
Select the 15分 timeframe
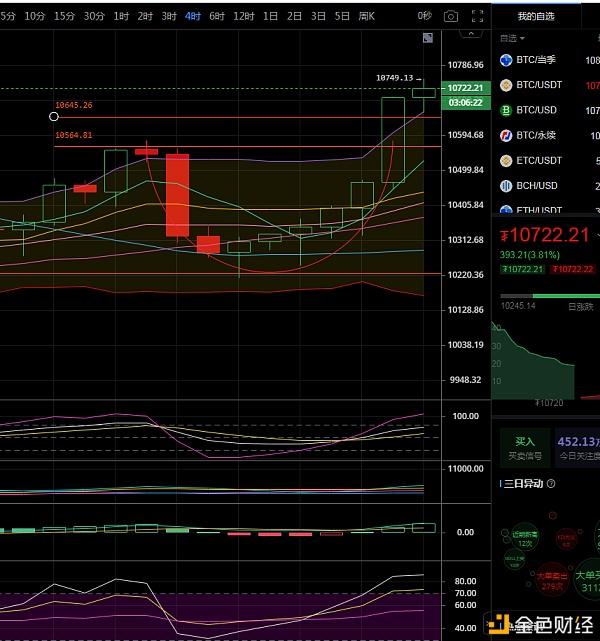click(65, 16)
